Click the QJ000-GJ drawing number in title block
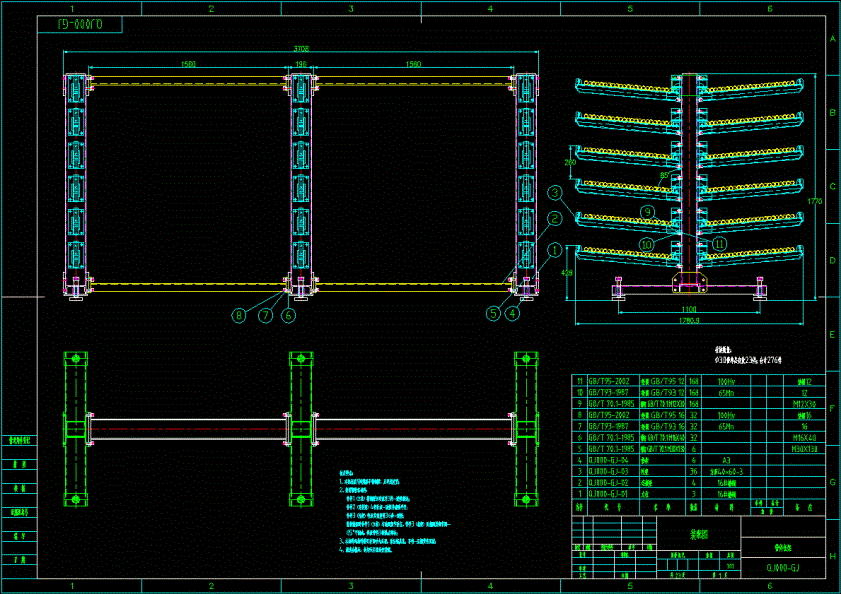Image resolution: width=841 pixels, height=594 pixels. click(783, 568)
